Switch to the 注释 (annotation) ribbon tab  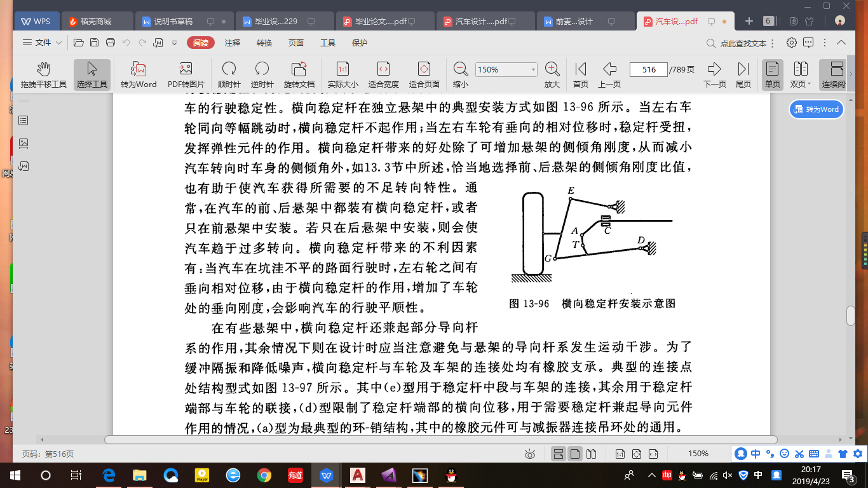tap(233, 43)
